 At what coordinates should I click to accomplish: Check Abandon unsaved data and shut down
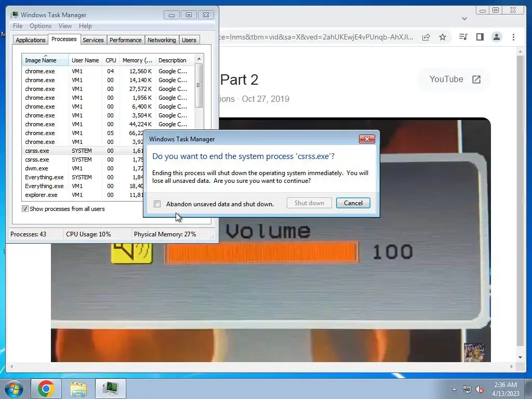tap(157, 204)
